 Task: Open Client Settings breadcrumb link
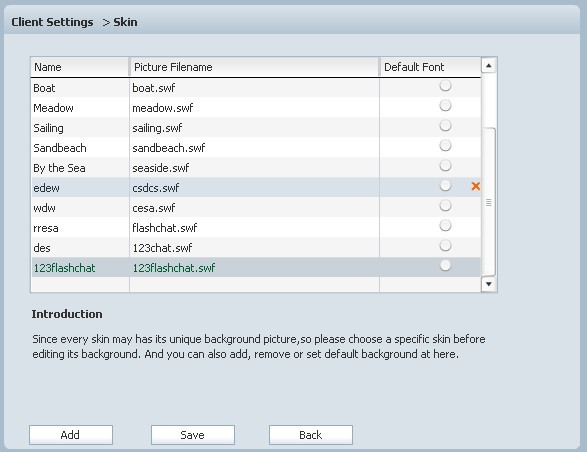pos(52,22)
